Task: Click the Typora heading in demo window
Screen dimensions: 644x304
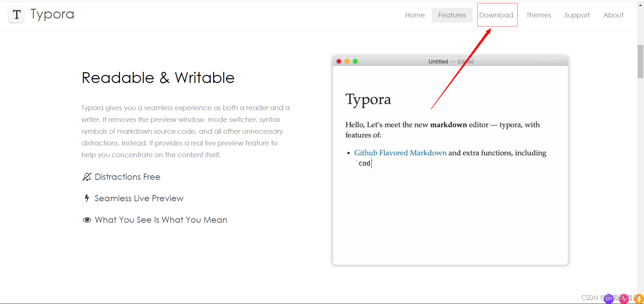Action: (x=368, y=99)
